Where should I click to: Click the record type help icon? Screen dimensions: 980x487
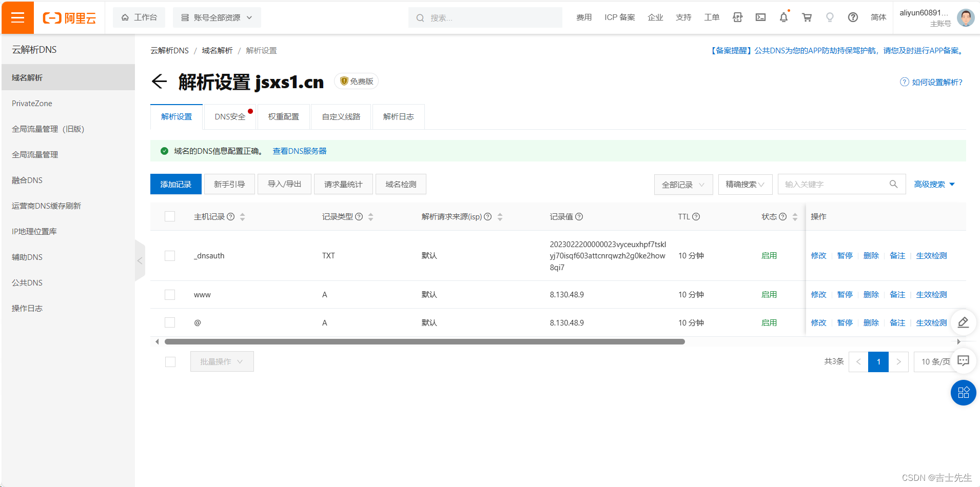point(359,217)
